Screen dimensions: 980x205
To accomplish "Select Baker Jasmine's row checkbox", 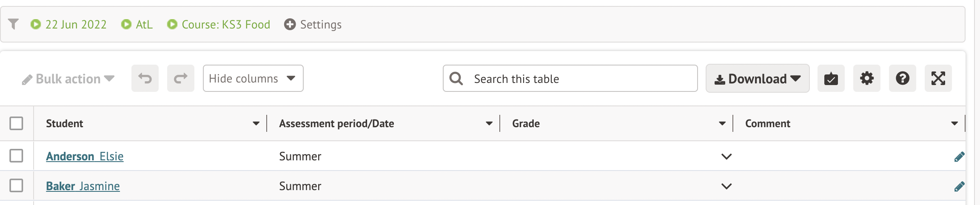I will point(16,185).
